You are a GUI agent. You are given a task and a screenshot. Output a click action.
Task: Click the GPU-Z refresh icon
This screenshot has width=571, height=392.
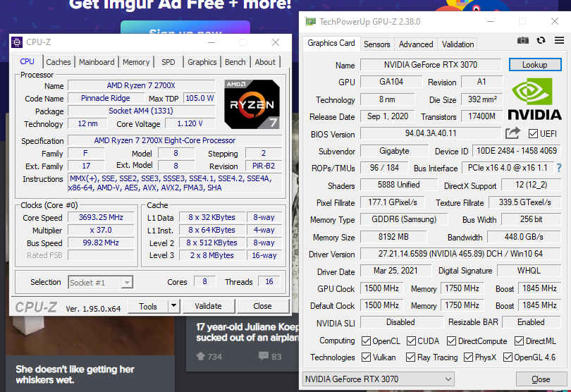[541, 40]
